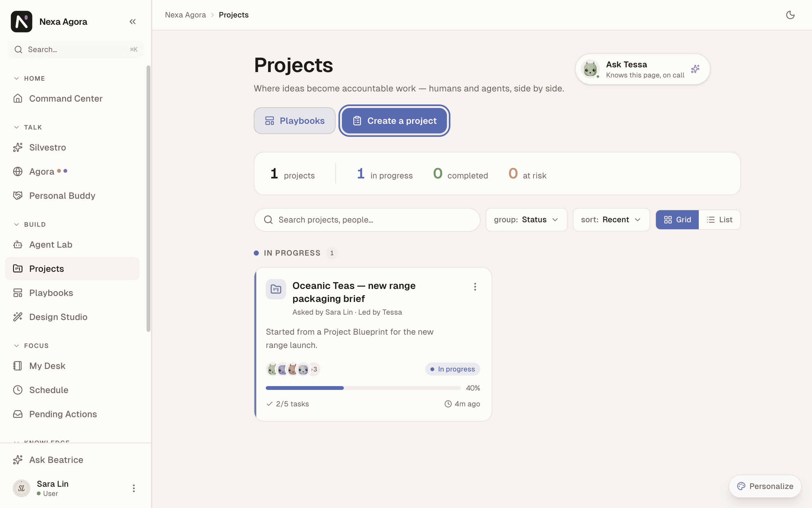Click the +3 members avatar badge
This screenshot has width=812, height=508.
(314, 369)
